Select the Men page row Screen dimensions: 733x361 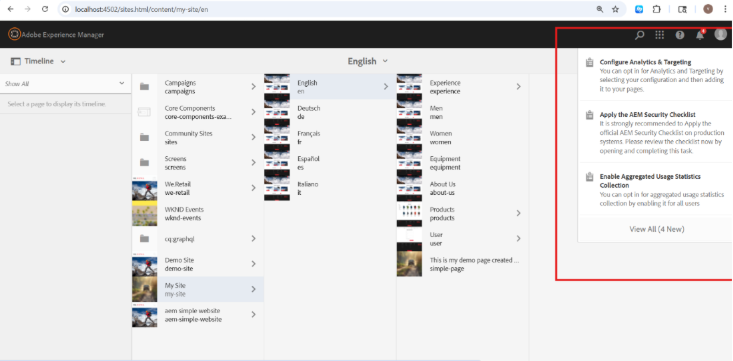pos(462,112)
